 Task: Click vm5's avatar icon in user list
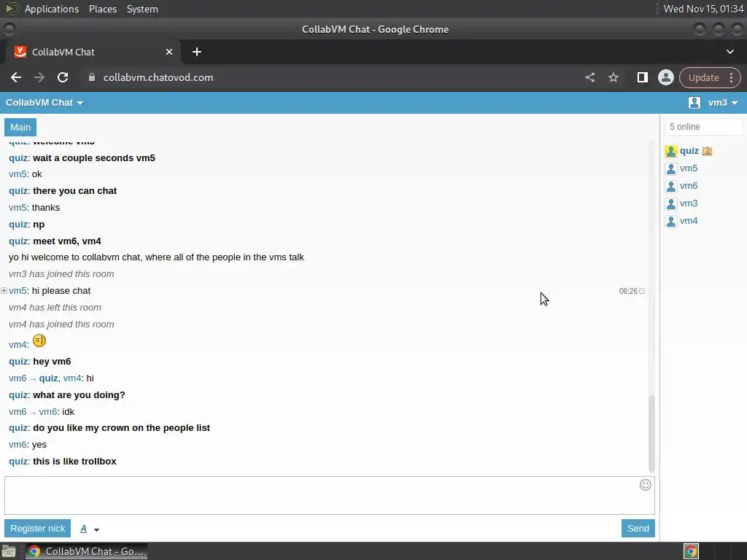click(x=671, y=168)
